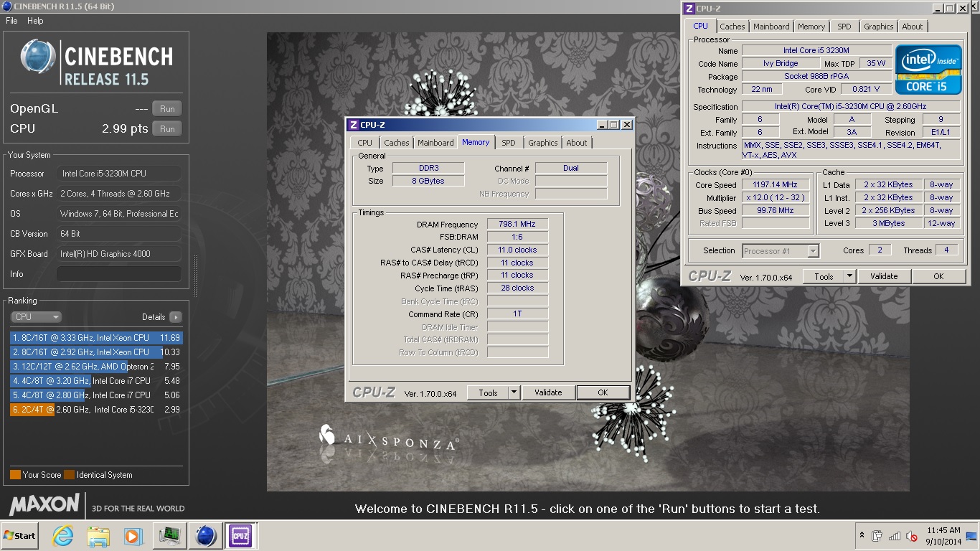Click OK in top-right CPU-Z window

[x=938, y=276]
